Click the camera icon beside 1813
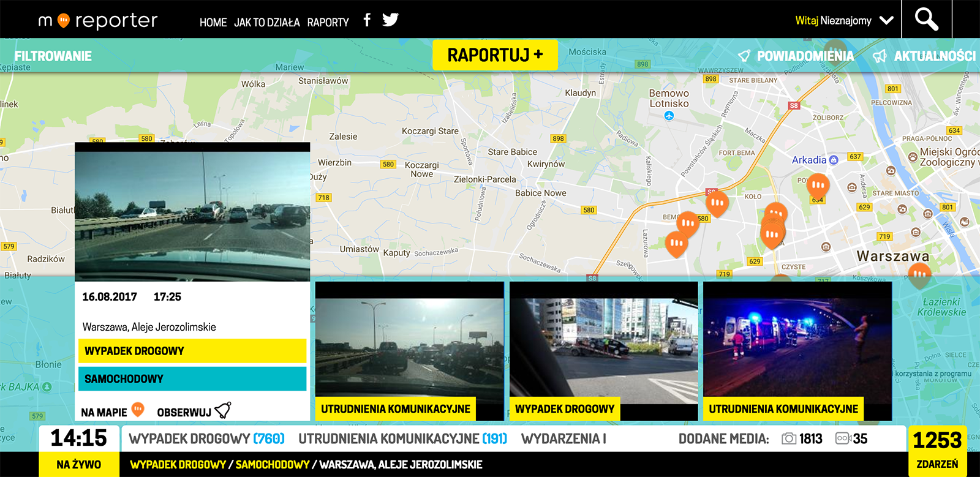980x477 pixels. click(789, 438)
